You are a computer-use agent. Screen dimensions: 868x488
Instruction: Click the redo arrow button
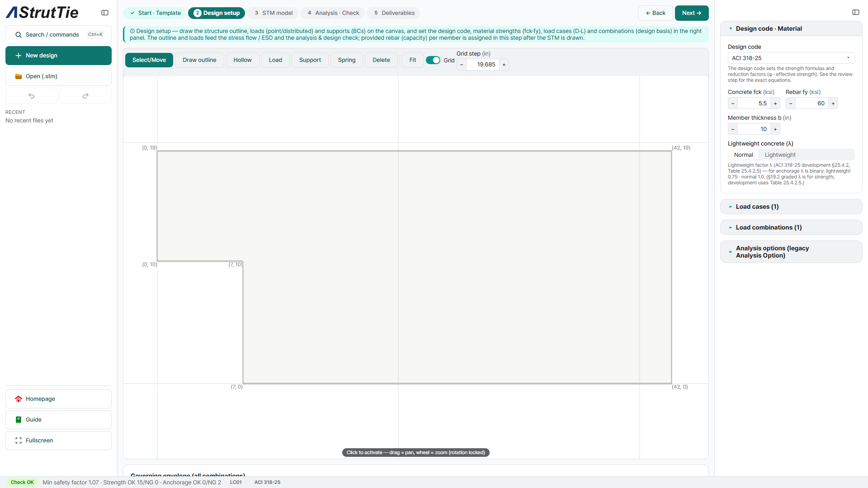[85, 96]
